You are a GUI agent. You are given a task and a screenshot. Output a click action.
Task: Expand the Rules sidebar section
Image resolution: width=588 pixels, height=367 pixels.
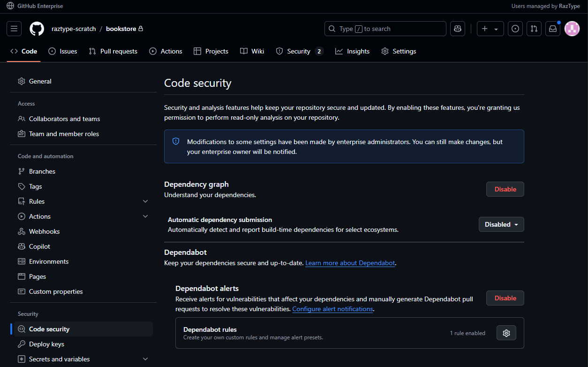pyautogui.click(x=145, y=201)
